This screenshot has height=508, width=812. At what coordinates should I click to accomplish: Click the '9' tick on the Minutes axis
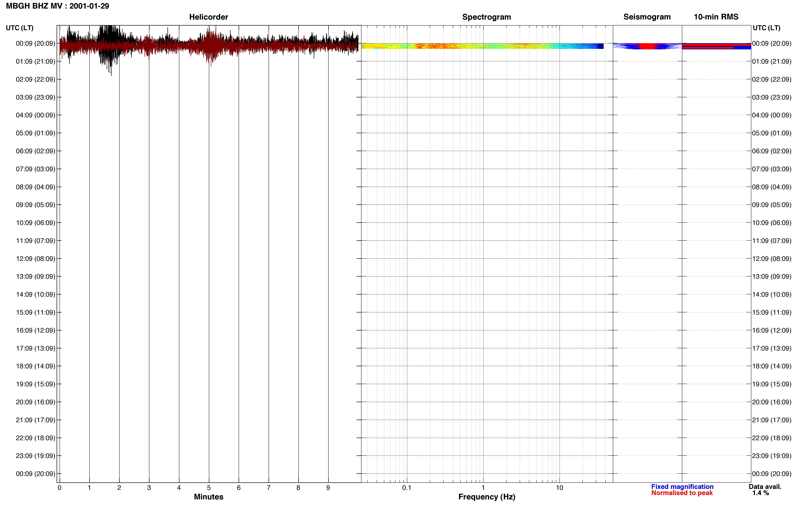[328, 488]
